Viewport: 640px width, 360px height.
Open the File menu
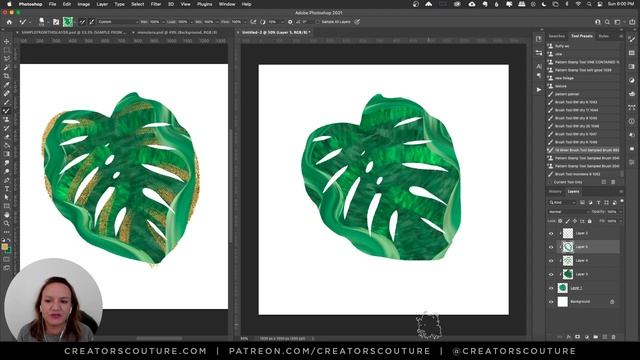[x=52, y=4]
